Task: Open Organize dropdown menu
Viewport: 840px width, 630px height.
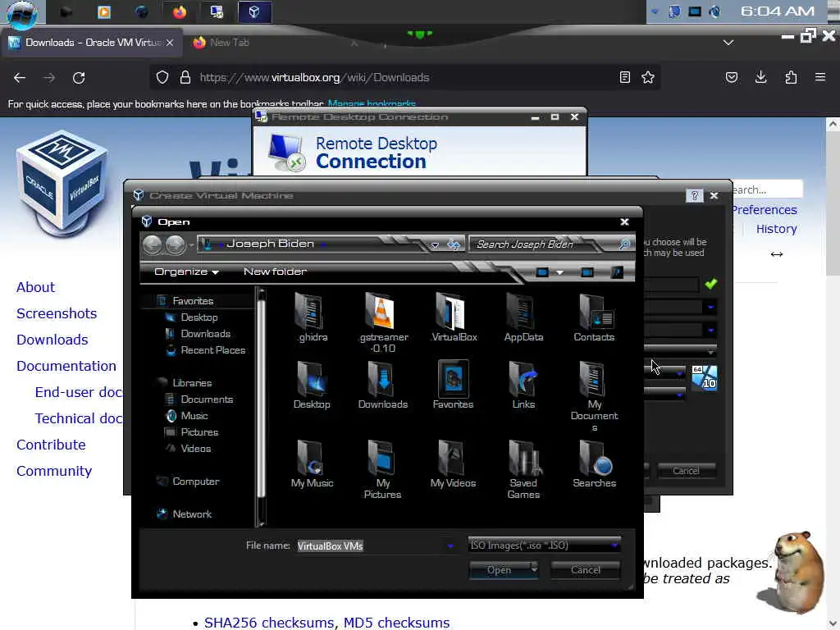Action: coord(186,272)
